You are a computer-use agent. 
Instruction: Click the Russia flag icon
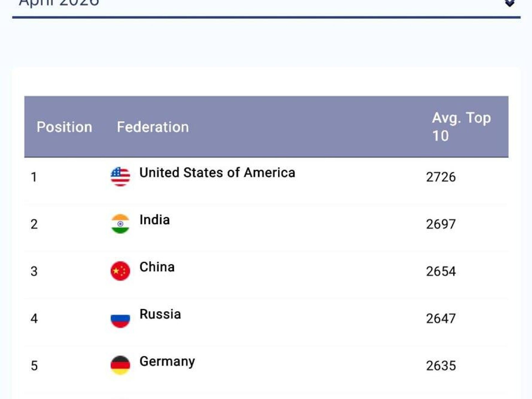point(120,318)
